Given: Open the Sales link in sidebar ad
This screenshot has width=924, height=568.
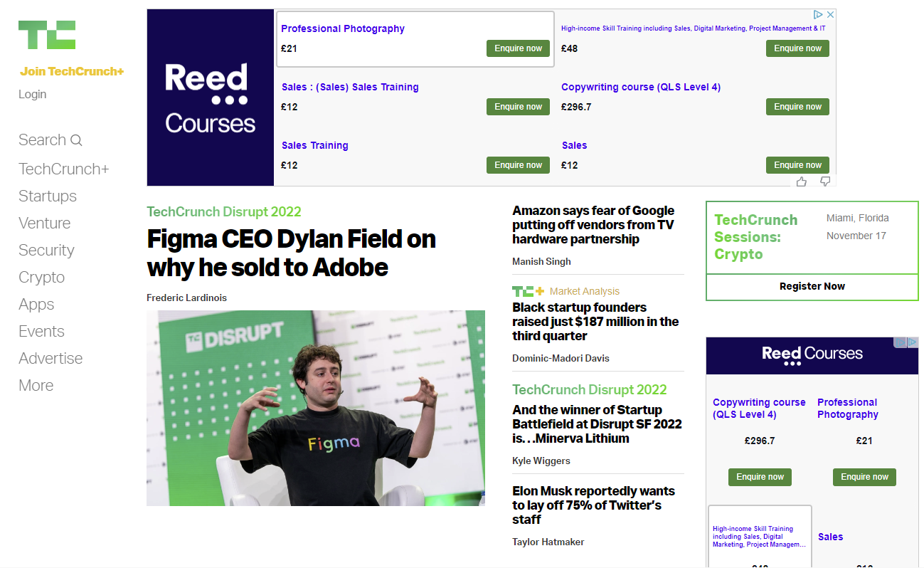Looking at the screenshot, I should point(830,537).
